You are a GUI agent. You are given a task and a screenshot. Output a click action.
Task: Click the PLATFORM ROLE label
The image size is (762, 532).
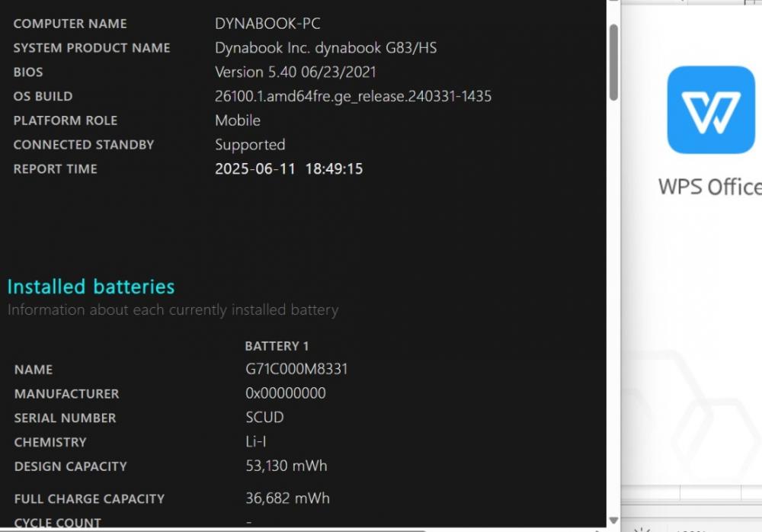[65, 120]
